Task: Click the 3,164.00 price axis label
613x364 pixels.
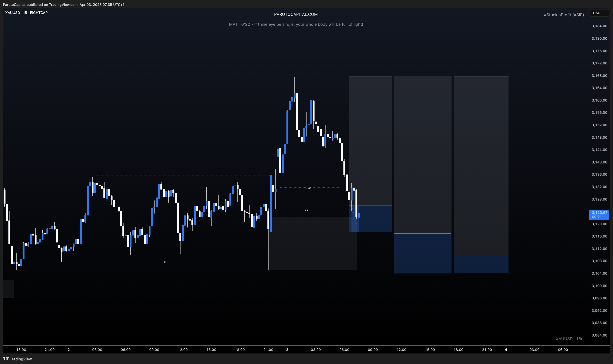Action: pyautogui.click(x=599, y=88)
